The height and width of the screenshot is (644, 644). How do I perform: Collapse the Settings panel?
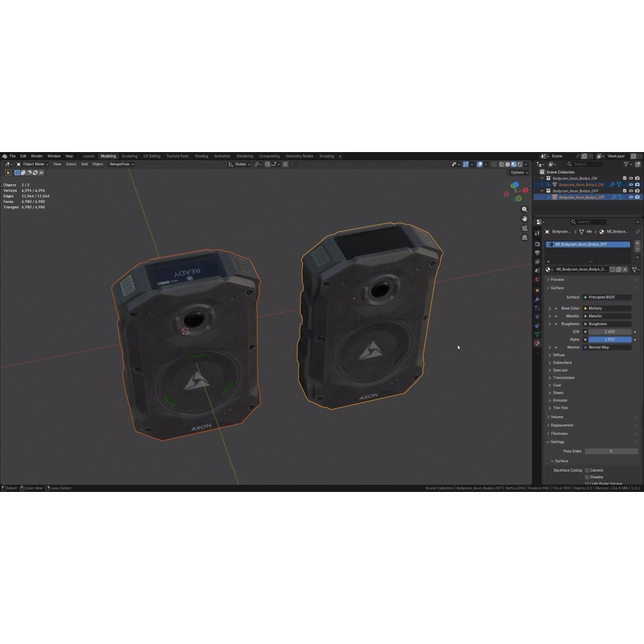pyautogui.click(x=549, y=442)
